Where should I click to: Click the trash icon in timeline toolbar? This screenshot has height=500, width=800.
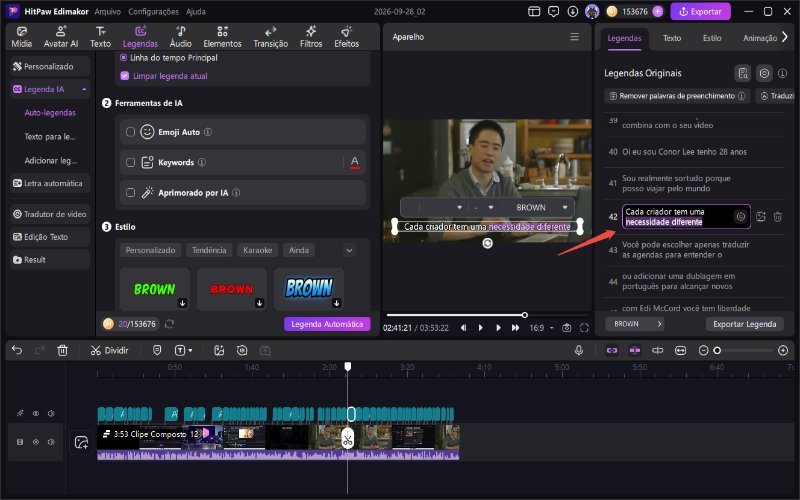click(x=62, y=351)
